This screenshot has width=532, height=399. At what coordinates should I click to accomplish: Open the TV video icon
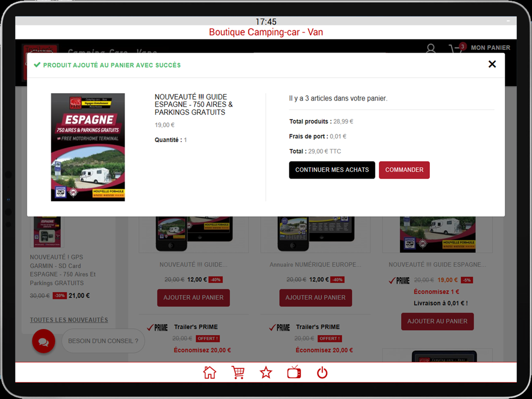coord(294,372)
